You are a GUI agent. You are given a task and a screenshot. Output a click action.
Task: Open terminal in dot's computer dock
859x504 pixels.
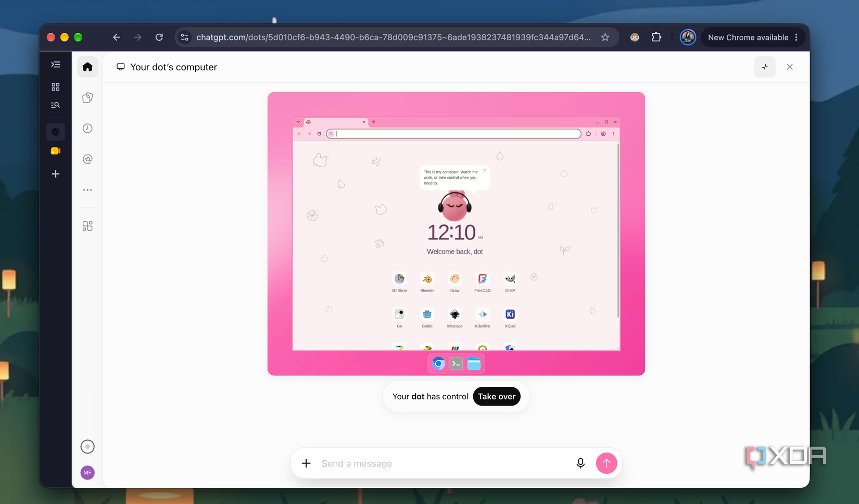pyautogui.click(x=456, y=364)
